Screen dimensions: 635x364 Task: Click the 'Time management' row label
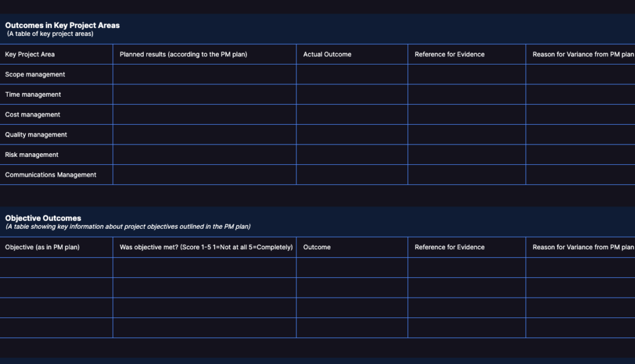32,94
